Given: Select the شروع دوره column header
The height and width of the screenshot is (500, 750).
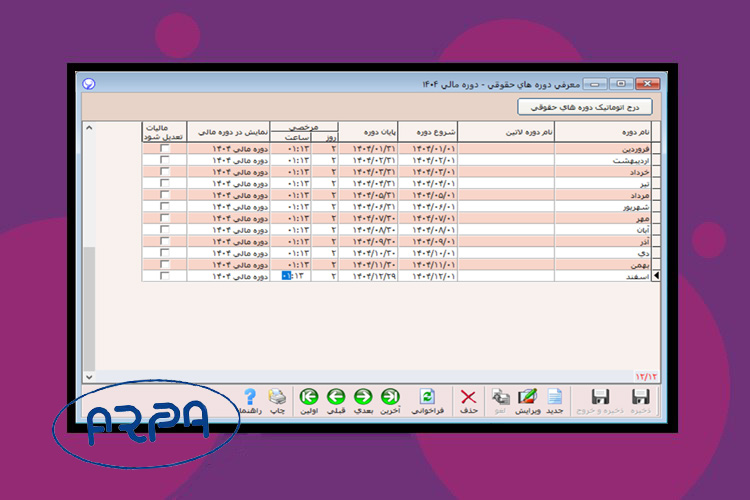Looking at the screenshot, I should point(428,132).
